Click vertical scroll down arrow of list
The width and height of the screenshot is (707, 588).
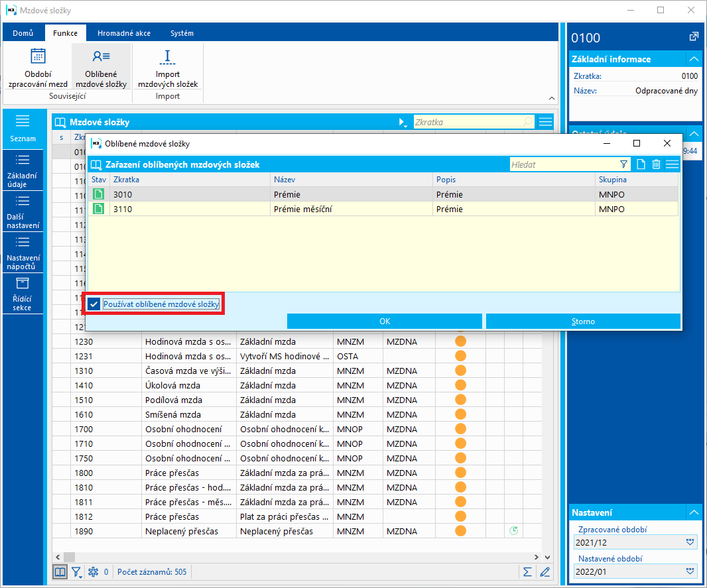[x=547, y=557]
